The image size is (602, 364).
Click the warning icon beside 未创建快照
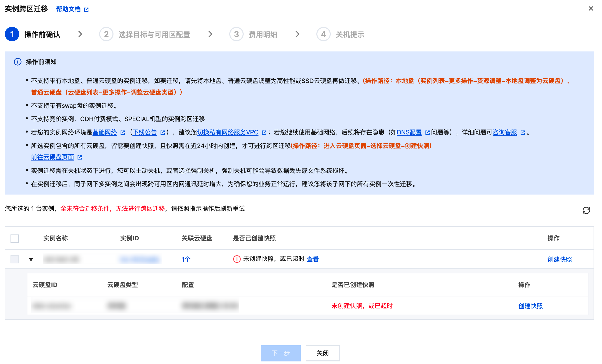(237, 259)
